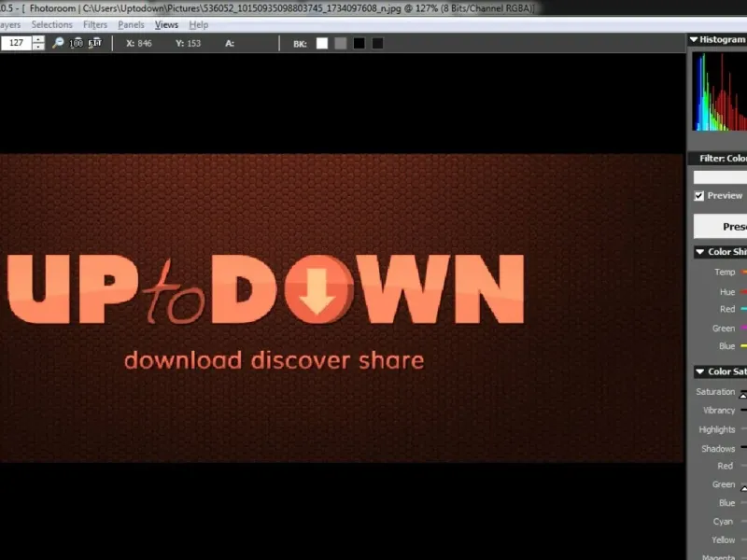Click the Saturation label
The width and height of the screenshot is (747, 560).
(715, 391)
